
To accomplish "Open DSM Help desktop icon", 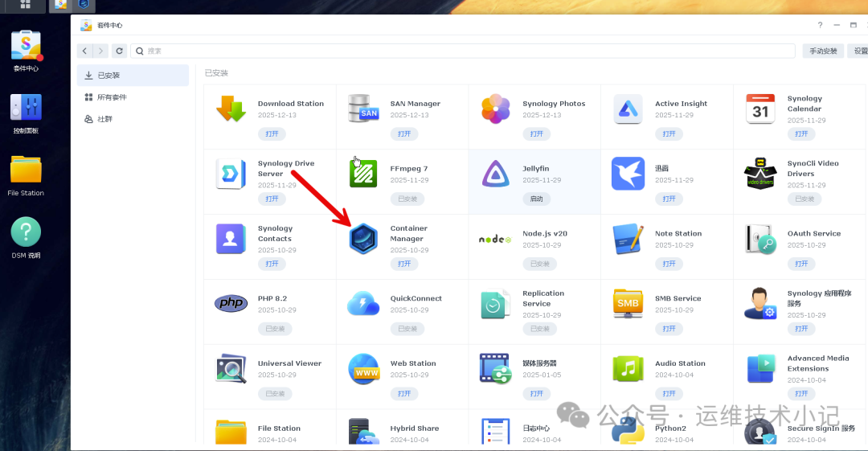I will click(26, 232).
